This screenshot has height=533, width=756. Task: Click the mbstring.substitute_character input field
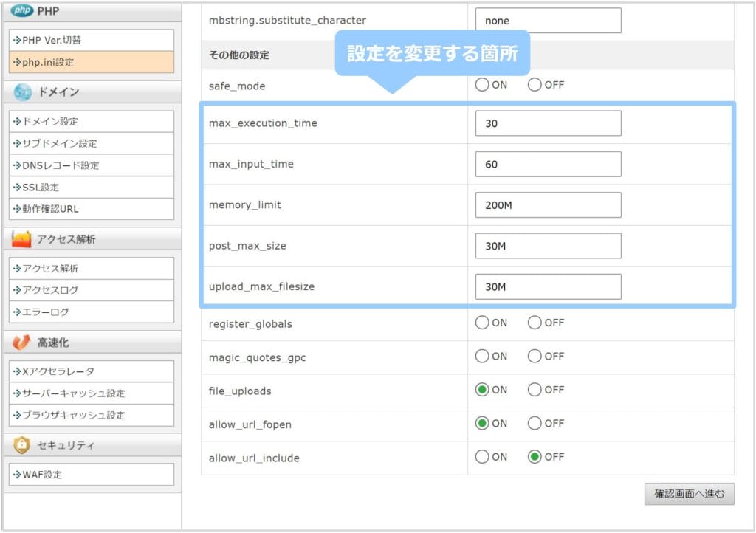tap(549, 21)
